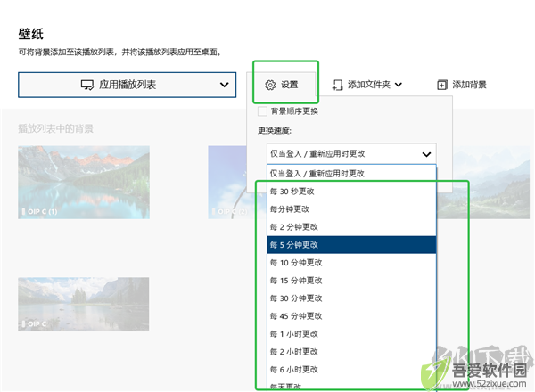The width and height of the screenshot is (535, 392).
Task: Select 仅当登入 / 重新应用时更改 list option
Action: 351,174
